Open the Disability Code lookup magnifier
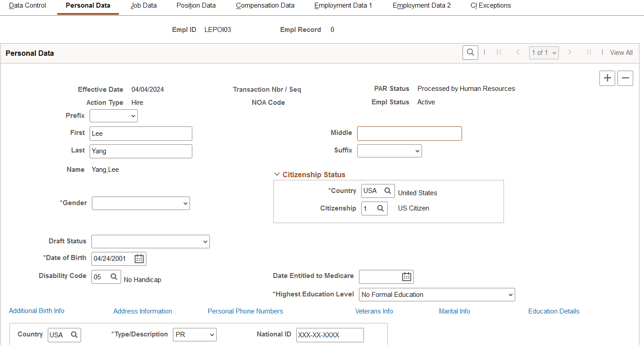Image resolution: width=644 pixels, height=345 pixels. pos(114,277)
